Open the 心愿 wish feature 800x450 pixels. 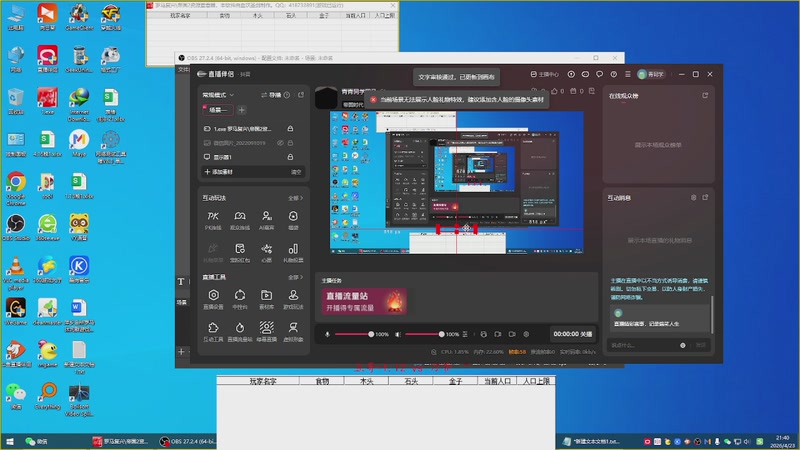coord(266,253)
